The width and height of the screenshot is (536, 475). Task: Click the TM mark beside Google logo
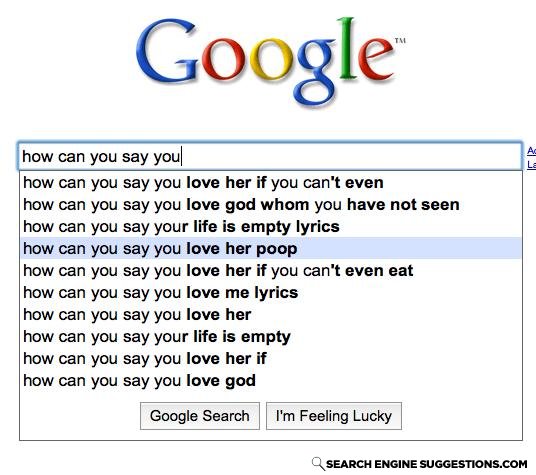pyautogui.click(x=400, y=41)
